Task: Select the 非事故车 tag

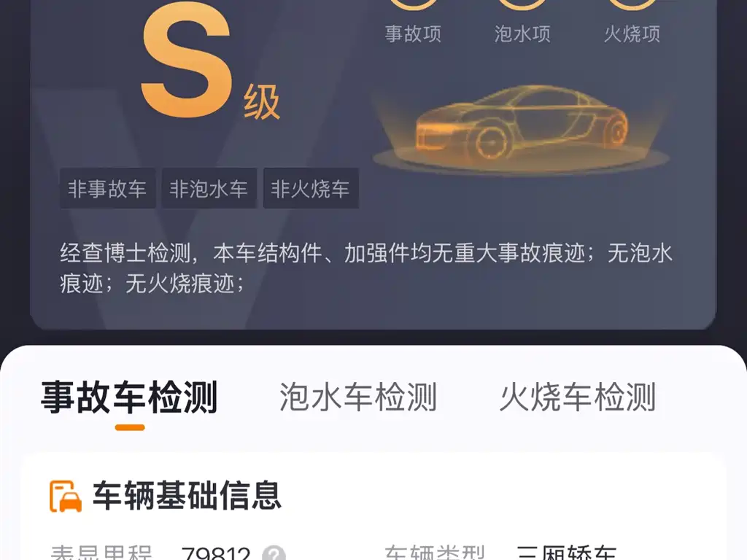Action: coord(107,189)
